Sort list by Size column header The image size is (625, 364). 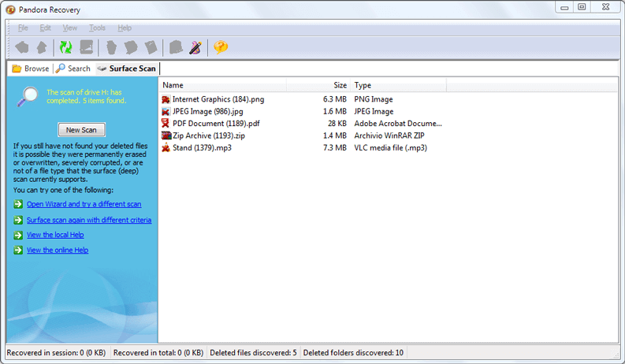pos(318,85)
